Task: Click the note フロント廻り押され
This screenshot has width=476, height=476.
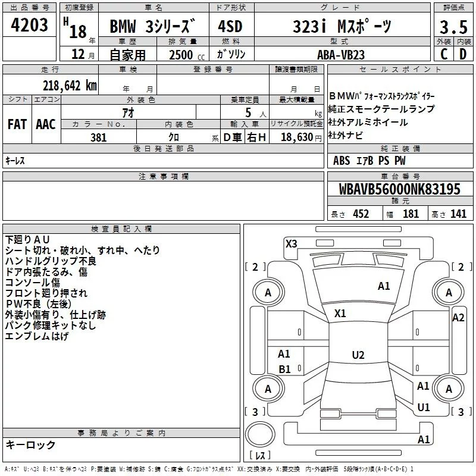Action: coord(46,293)
